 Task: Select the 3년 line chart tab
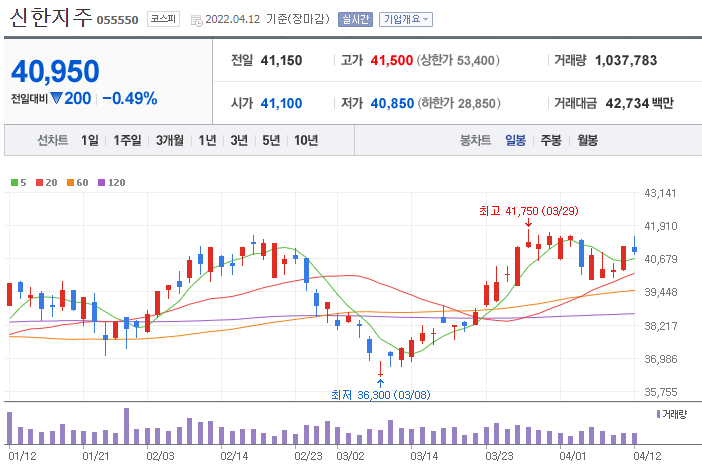[239, 141]
